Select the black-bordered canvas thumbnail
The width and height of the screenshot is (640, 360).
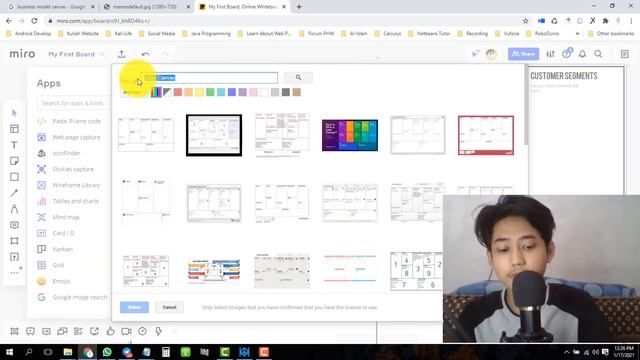(x=214, y=135)
